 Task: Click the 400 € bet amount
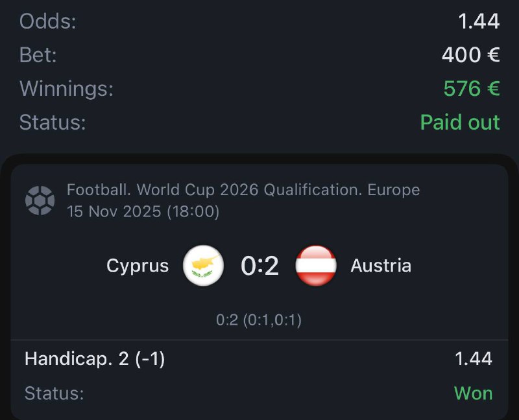coord(470,54)
